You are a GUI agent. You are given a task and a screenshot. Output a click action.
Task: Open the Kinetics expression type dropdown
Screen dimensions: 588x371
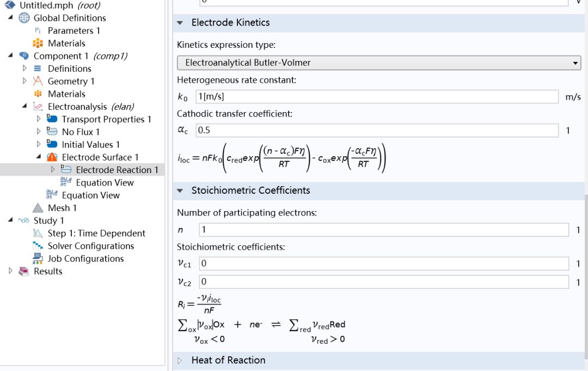379,63
